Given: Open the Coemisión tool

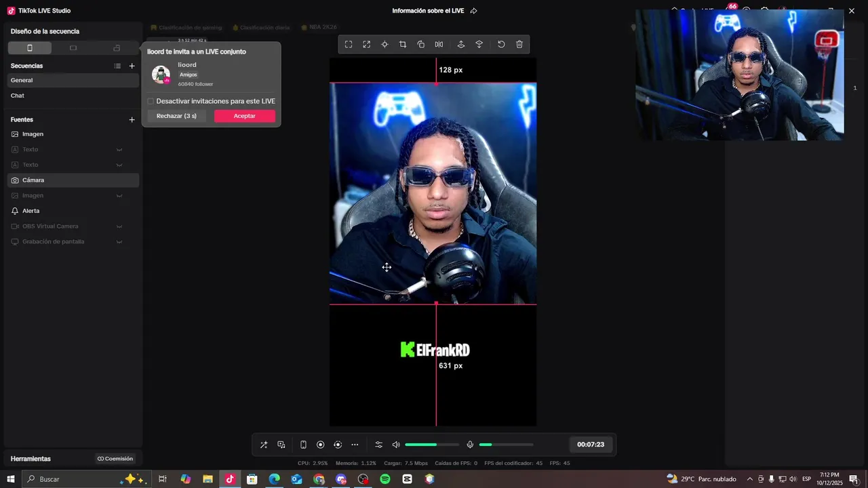Looking at the screenshot, I should (115, 459).
